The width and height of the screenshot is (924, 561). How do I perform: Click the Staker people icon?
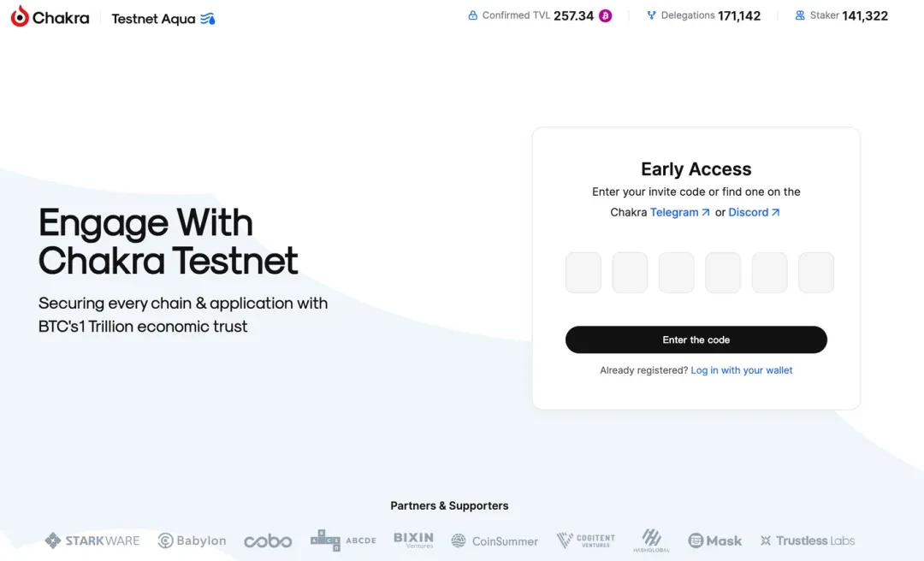coord(800,15)
